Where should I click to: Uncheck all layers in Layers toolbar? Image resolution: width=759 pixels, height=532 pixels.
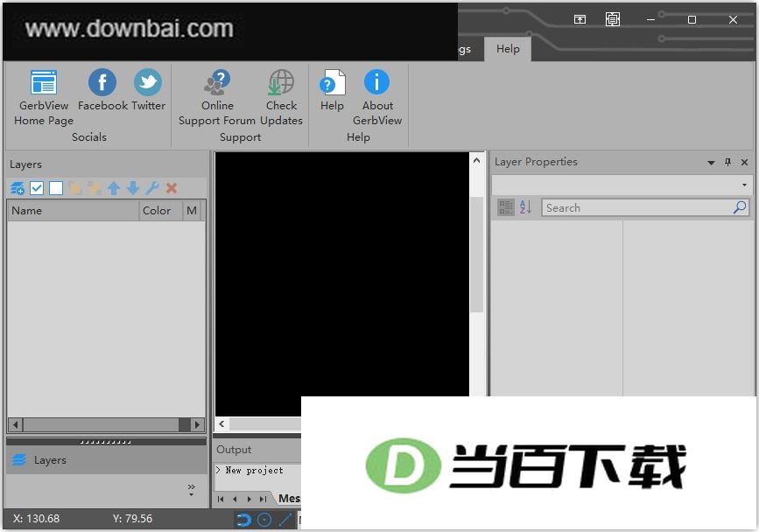click(x=56, y=188)
